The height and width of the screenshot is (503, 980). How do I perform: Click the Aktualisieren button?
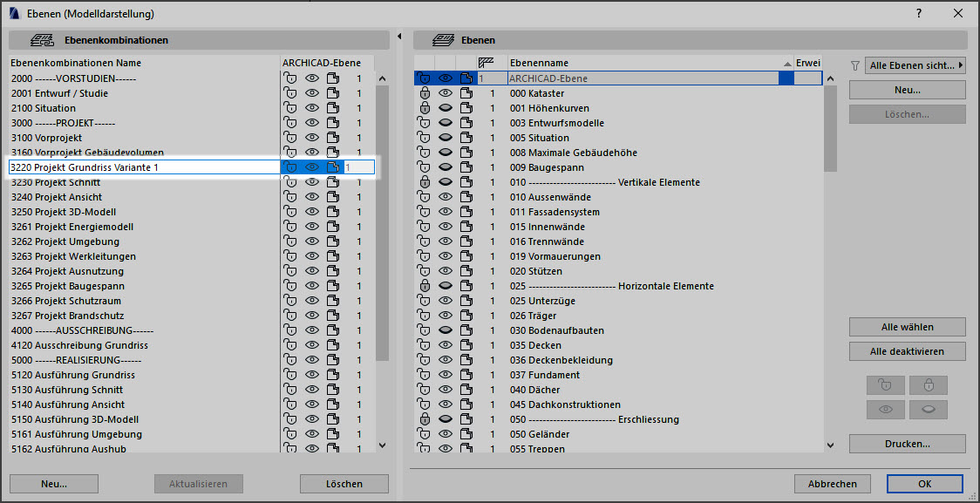click(199, 484)
